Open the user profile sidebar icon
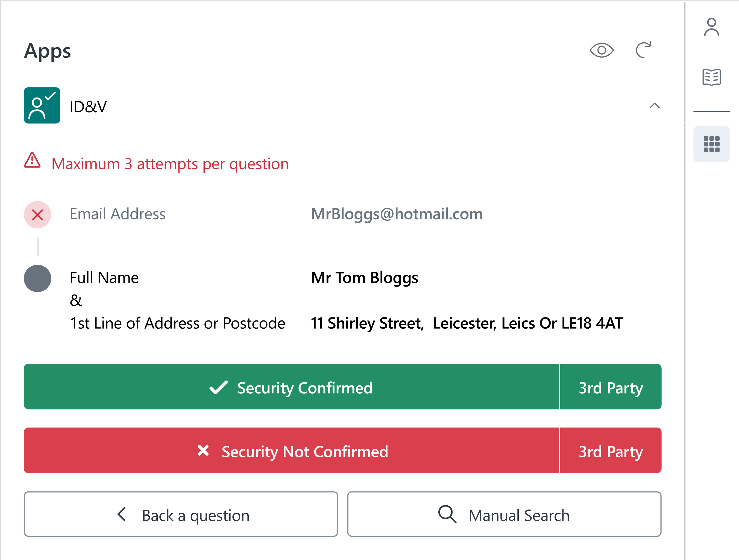The width and height of the screenshot is (739, 560). tap(711, 27)
